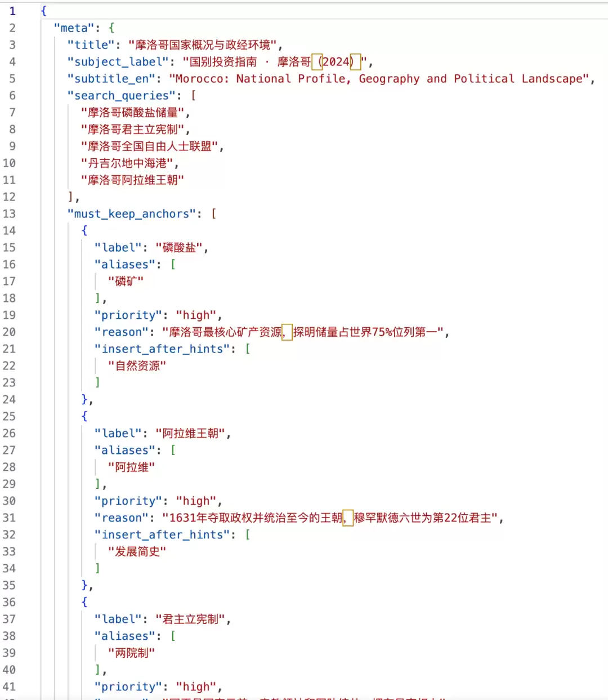The width and height of the screenshot is (608, 700).
Task: Click the "search_queries" key
Action: pos(121,95)
